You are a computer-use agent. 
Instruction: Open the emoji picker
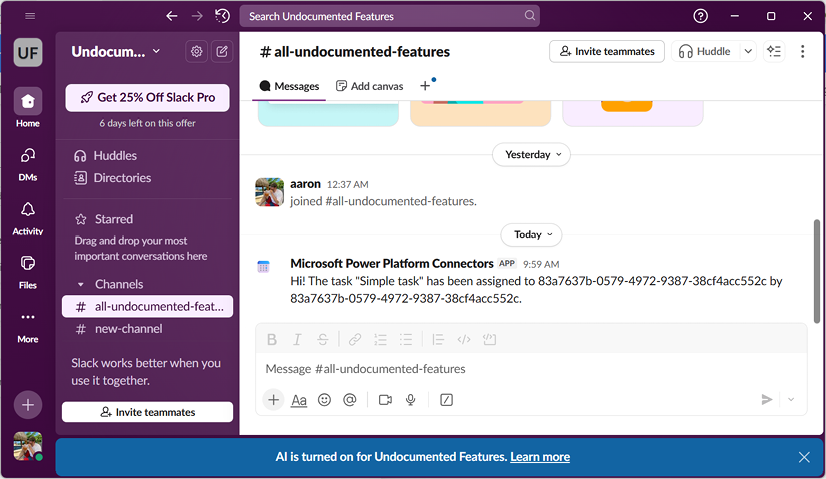click(x=324, y=400)
